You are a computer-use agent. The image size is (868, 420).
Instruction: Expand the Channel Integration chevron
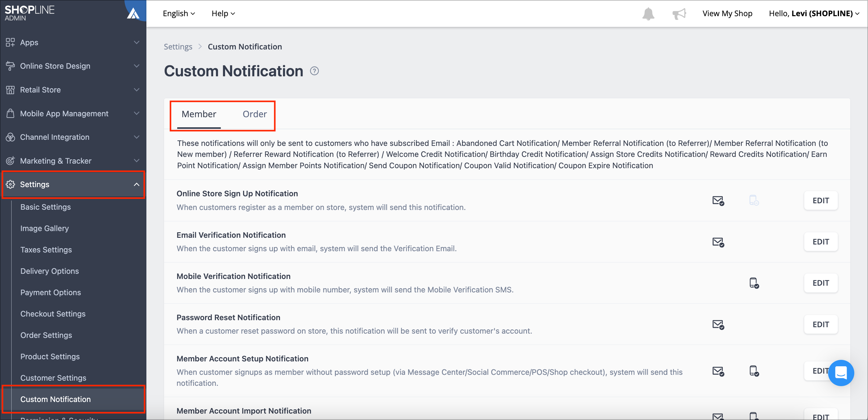pos(136,137)
